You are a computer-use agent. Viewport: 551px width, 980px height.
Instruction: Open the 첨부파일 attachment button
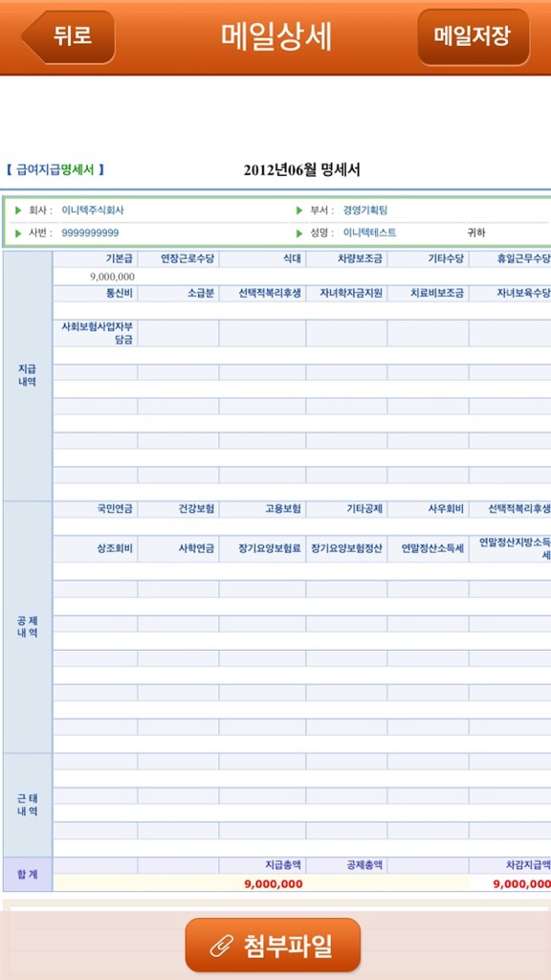[273, 945]
